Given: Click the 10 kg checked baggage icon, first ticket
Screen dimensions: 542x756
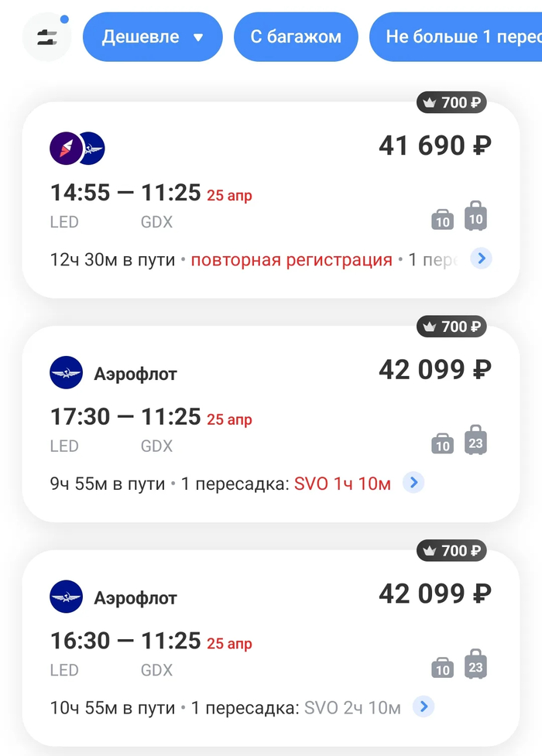Looking at the screenshot, I should (476, 217).
